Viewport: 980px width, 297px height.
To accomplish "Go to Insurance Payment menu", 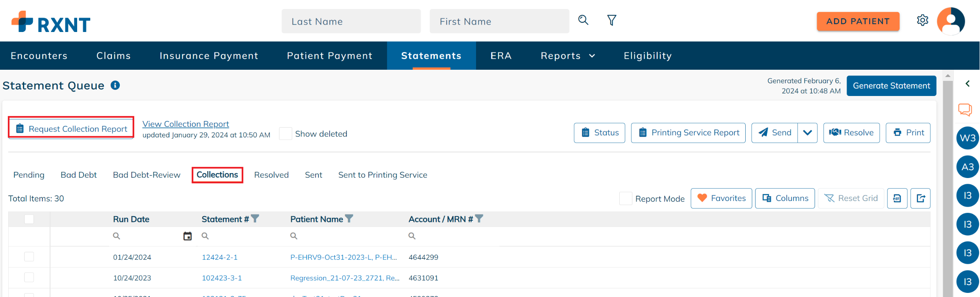I will pos(209,56).
